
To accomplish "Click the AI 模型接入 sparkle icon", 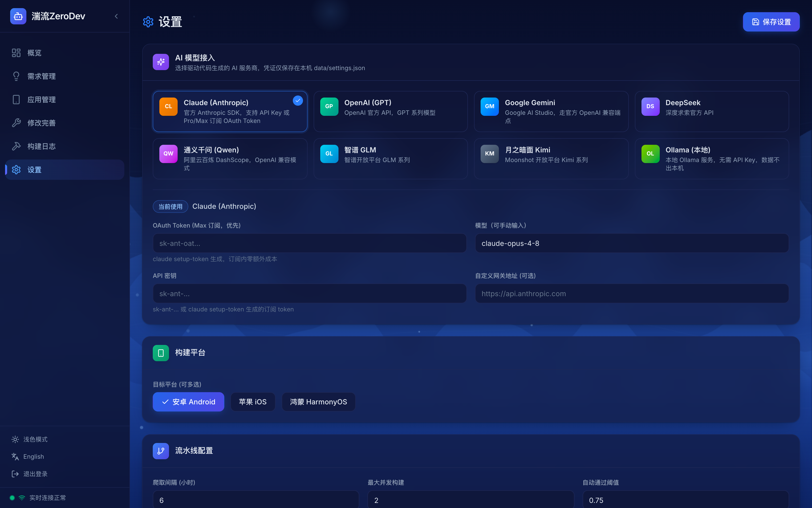I will click(161, 62).
